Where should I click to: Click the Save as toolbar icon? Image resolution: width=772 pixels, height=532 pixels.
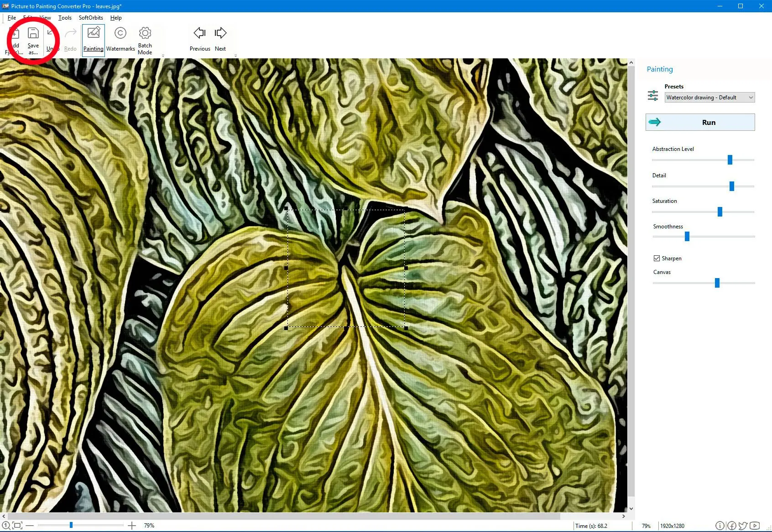click(33, 40)
